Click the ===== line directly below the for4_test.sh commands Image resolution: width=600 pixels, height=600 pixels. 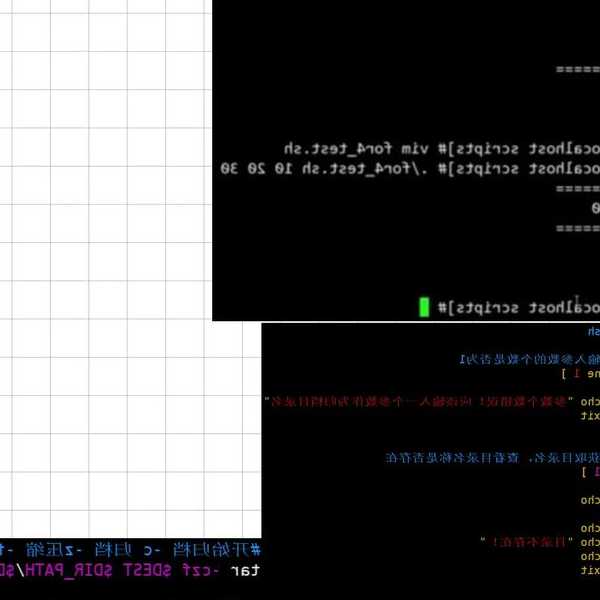tap(577, 188)
